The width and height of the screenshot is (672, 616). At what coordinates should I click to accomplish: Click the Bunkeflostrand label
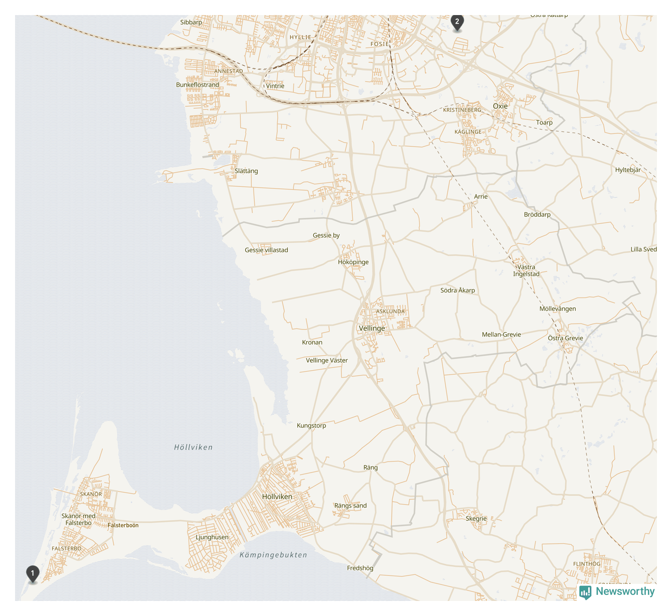(198, 85)
